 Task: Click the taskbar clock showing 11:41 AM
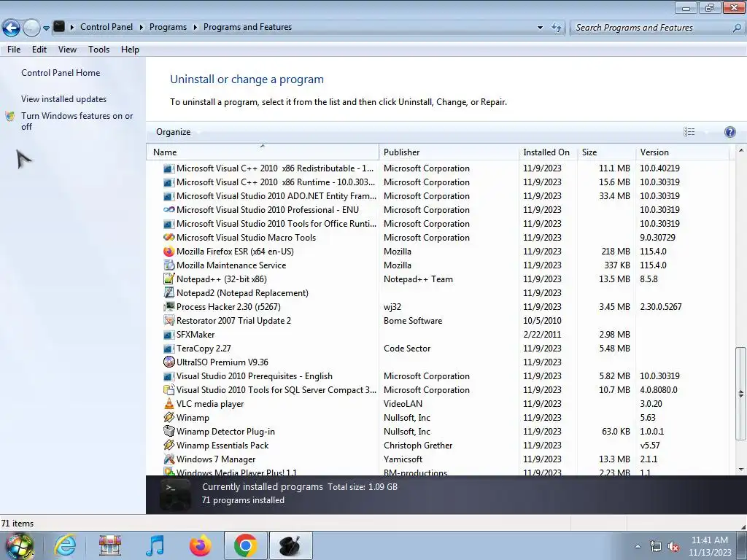coord(709,546)
